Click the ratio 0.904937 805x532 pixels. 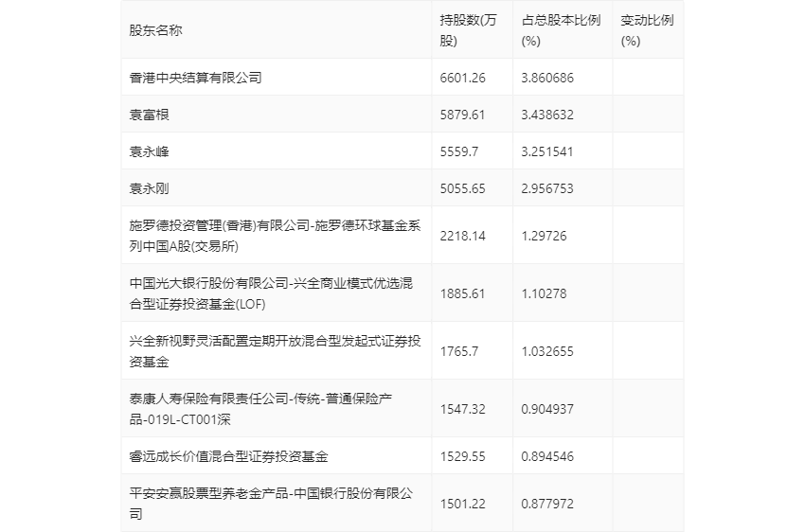547,409
